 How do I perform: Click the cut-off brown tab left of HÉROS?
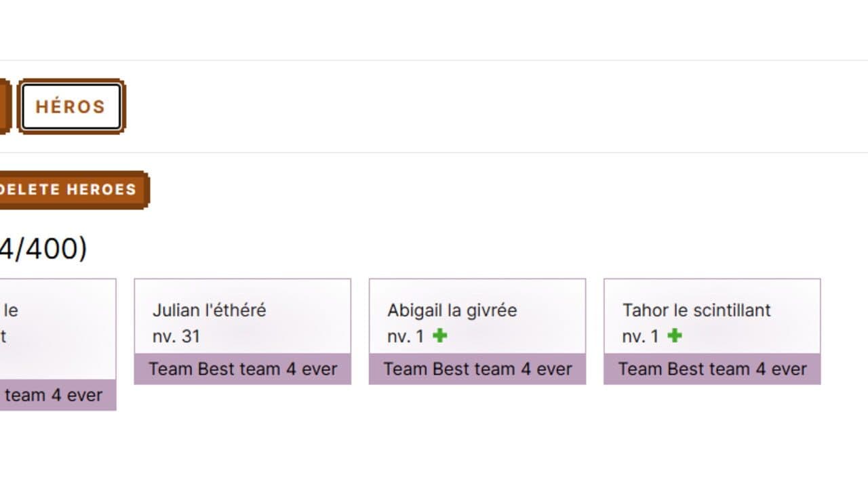coord(5,106)
